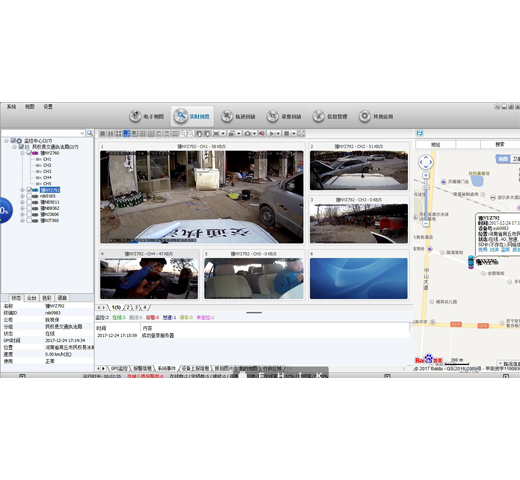Image resolution: width=520 pixels, height=480 pixels.
Task: Select the four-window grid video layout icon
Action: click(119, 133)
